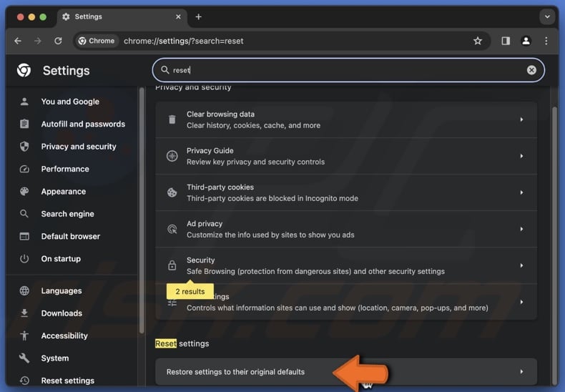Open Restore settings to their original defaults
The image size is (565, 392).
pos(346,371)
